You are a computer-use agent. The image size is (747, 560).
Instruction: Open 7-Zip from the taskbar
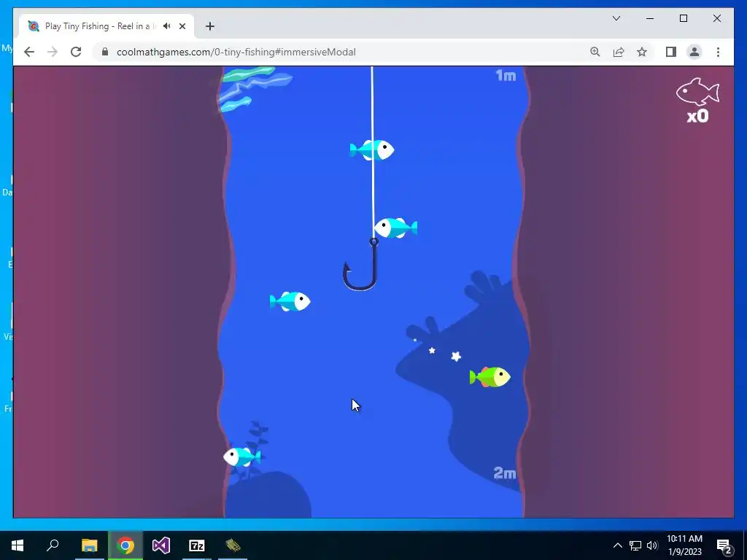[x=197, y=545]
